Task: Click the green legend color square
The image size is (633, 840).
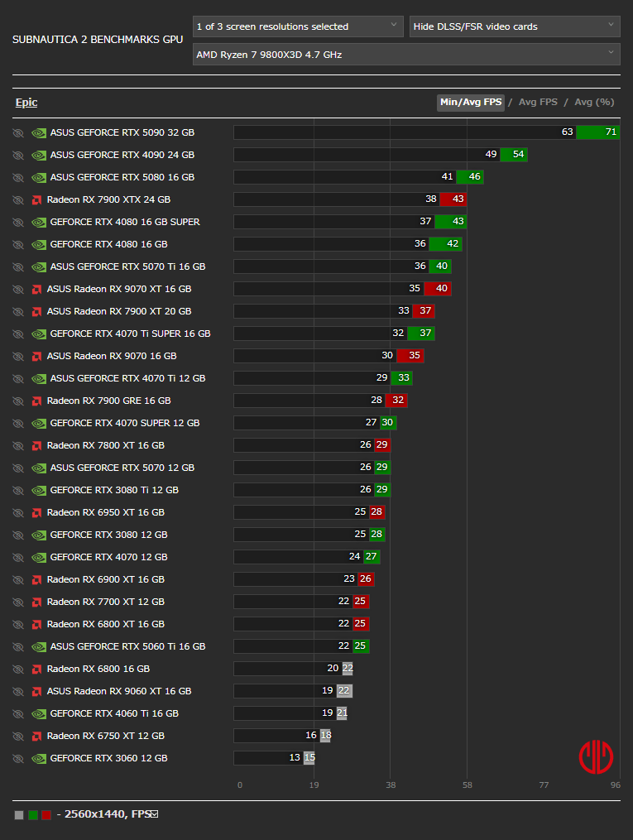Action: pyautogui.click(x=33, y=815)
